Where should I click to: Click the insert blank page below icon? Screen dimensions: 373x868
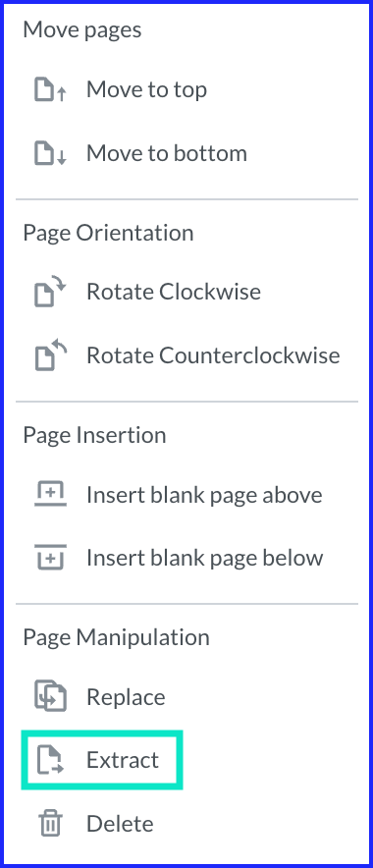(x=50, y=557)
